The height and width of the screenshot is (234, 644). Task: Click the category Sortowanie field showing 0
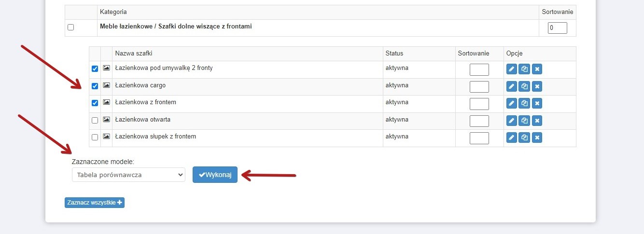pyautogui.click(x=557, y=28)
